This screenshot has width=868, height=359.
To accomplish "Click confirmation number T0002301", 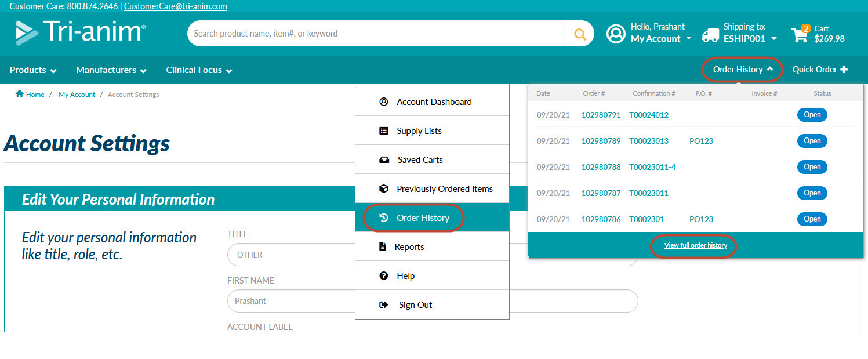I will [x=647, y=219].
